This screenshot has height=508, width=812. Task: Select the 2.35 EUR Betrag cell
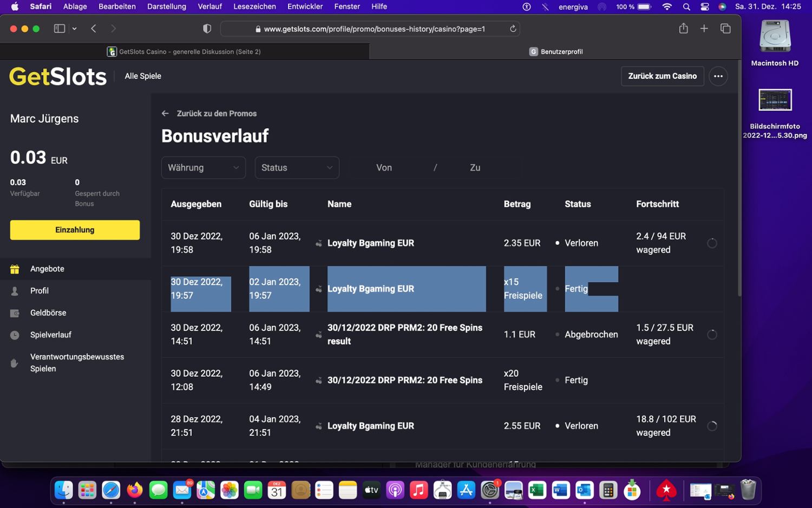point(522,243)
